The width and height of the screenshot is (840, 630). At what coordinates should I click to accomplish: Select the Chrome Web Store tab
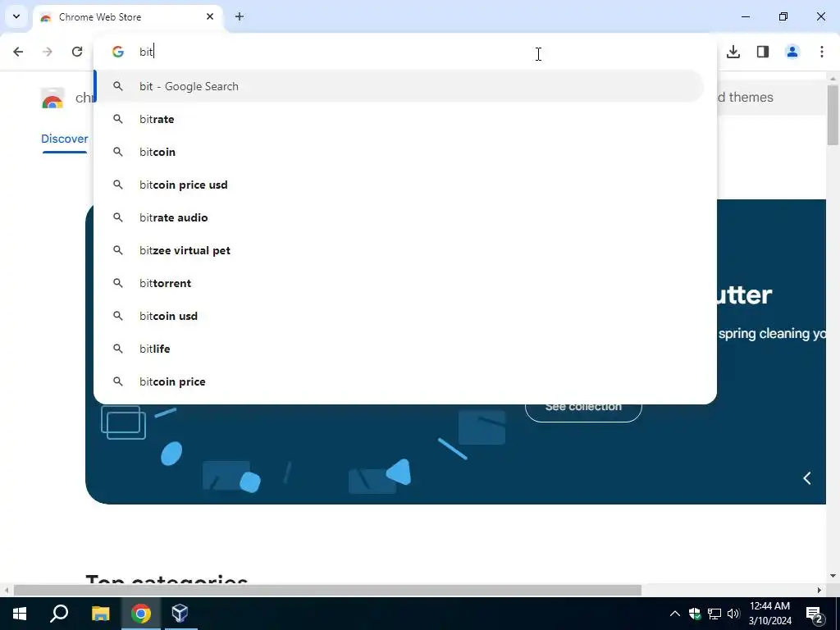pos(128,17)
